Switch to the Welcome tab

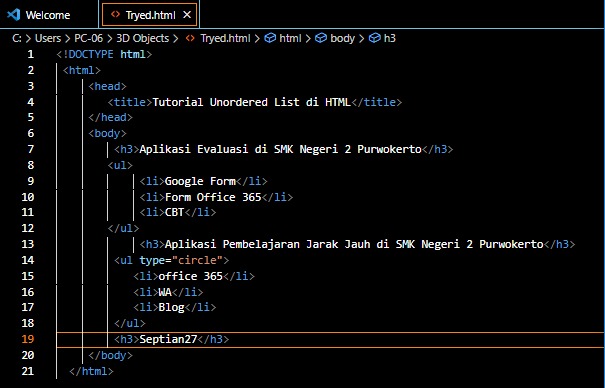click(x=49, y=15)
